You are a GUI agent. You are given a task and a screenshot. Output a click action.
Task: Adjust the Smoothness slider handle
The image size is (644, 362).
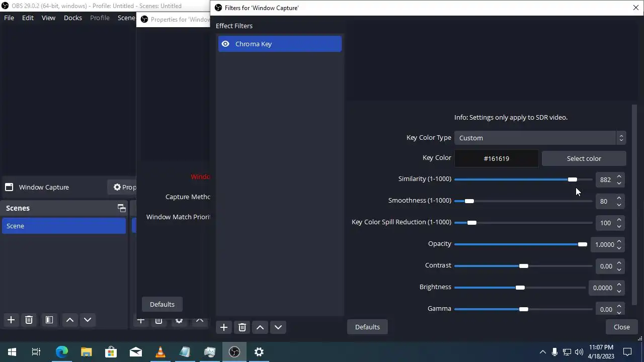click(469, 201)
